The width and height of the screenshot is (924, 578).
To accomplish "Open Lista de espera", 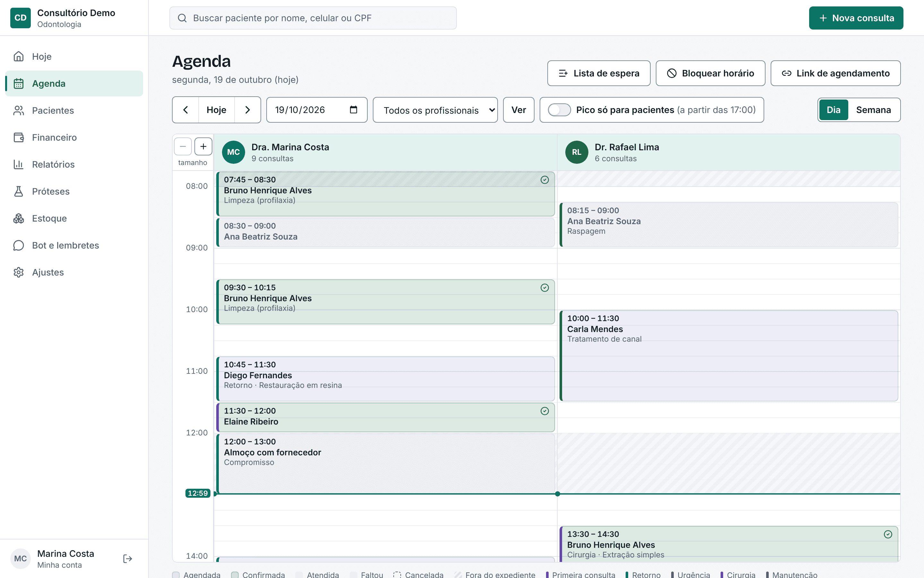I will [x=599, y=73].
